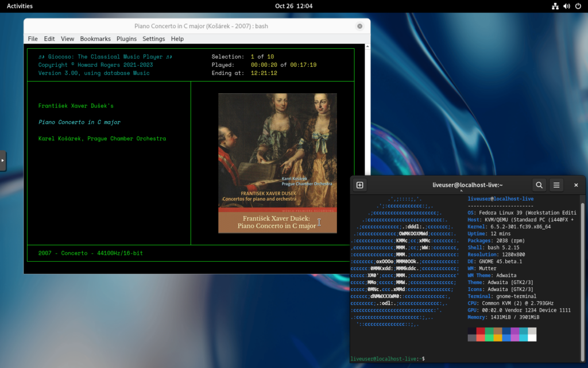Open the File menu
This screenshot has height=368, width=588.
point(33,39)
